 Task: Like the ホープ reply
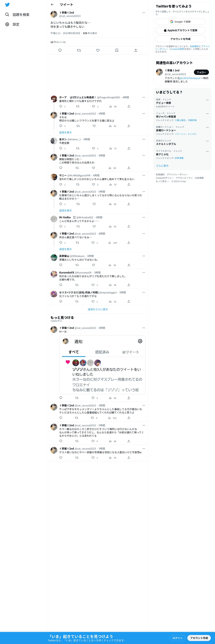click(94, 106)
